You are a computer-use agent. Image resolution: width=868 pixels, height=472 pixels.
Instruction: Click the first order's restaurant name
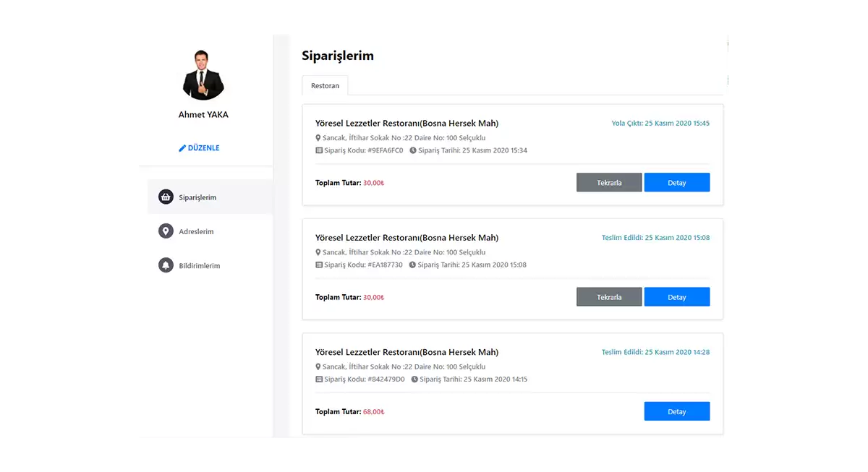[407, 124]
